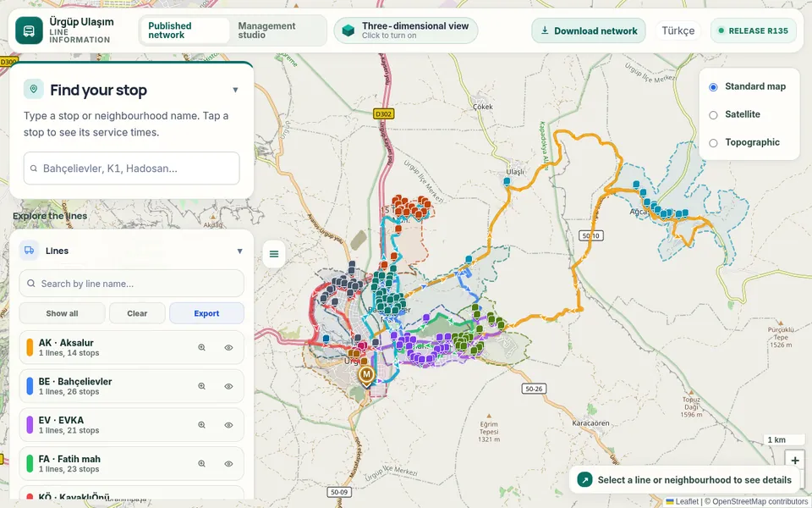Screen dimensions: 812x508
Task: Zoom in the map with plus button
Action: (x=795, y=461)
